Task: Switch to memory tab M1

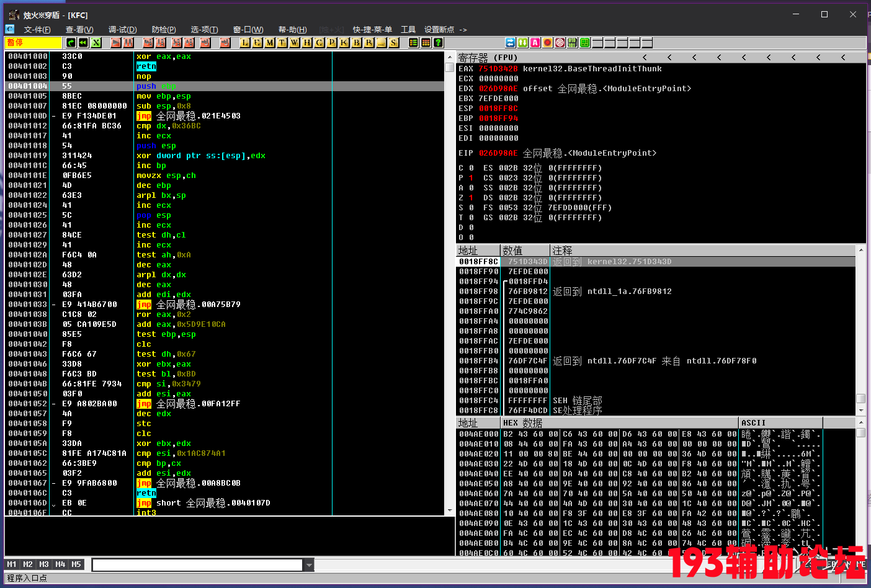Action: pos(12,564)
